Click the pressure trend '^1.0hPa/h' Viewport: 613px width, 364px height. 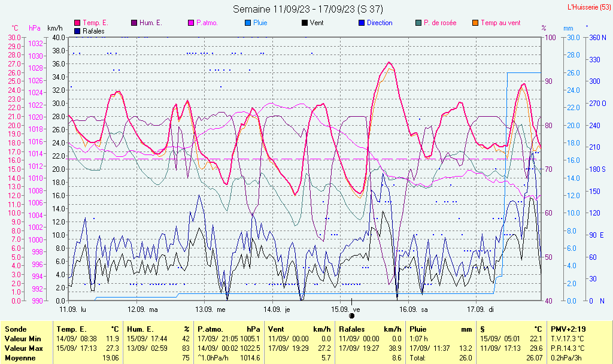pos(213,358)
